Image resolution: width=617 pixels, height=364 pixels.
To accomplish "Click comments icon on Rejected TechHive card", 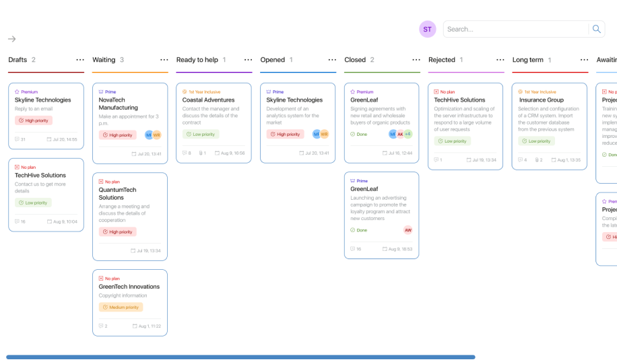I will pyautogui.click(x=436, y=159).
